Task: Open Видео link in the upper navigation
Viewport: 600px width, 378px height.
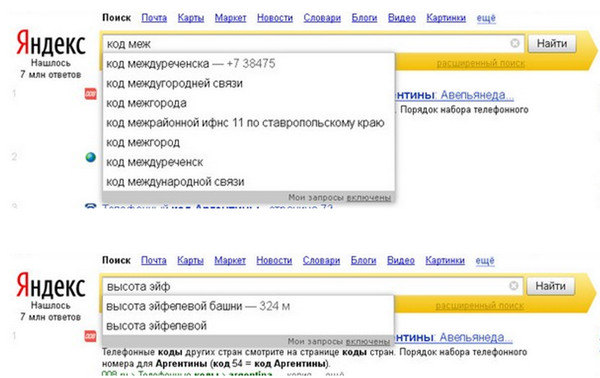Action: [402, 18]
